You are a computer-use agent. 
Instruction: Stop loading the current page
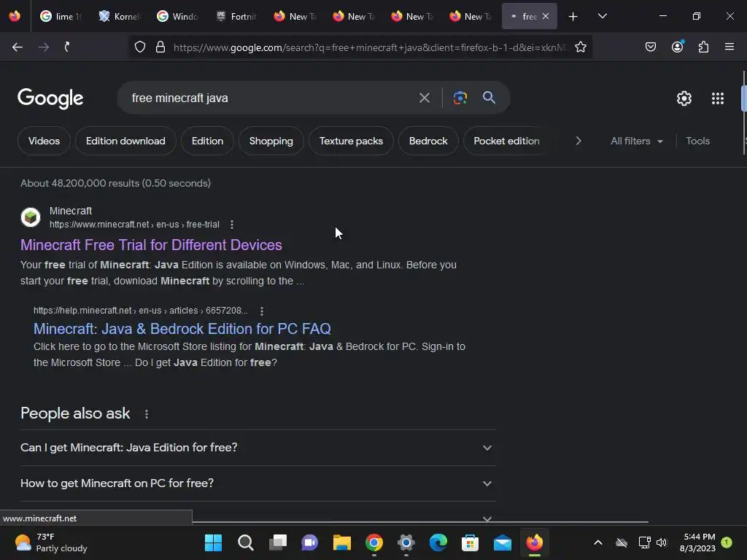(67, 47)
